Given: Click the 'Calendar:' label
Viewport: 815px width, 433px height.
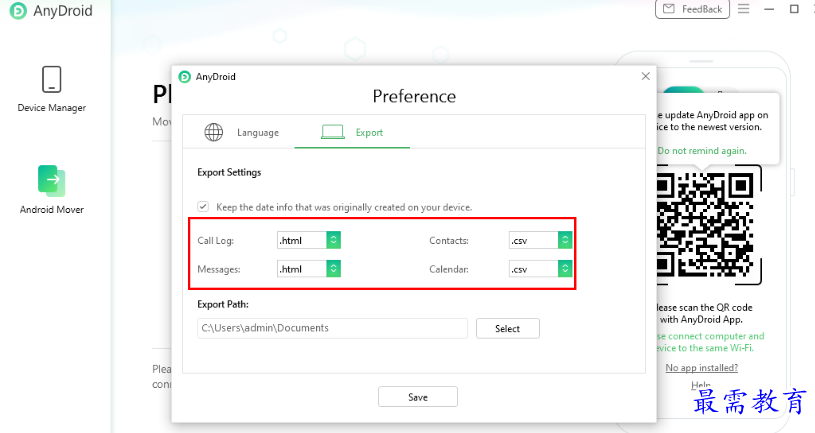Looking at the screenshot, I should 449,269.
